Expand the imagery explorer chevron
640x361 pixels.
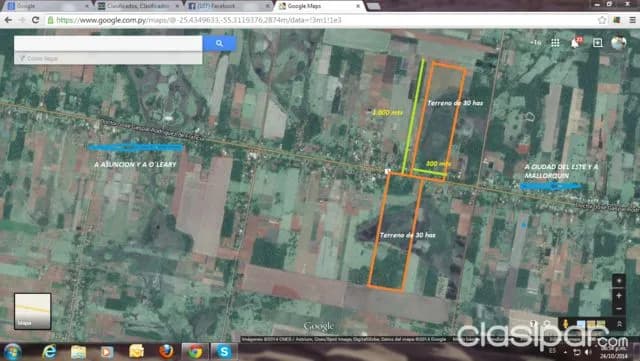(x=619, y=324)
